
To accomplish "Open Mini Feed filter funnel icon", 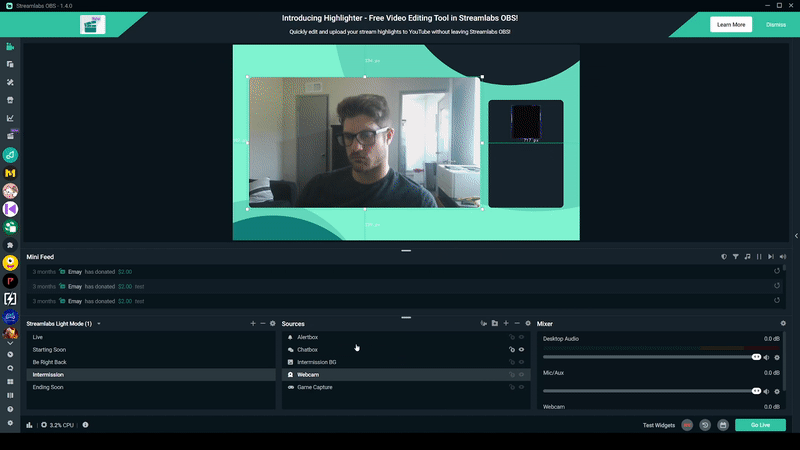I will pyautogui.click(x=735, y=257).
